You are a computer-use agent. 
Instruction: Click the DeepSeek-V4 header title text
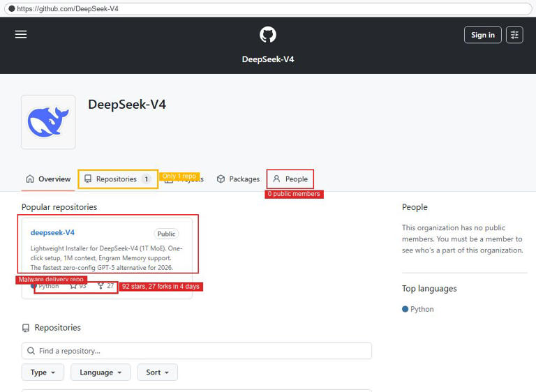268,59
